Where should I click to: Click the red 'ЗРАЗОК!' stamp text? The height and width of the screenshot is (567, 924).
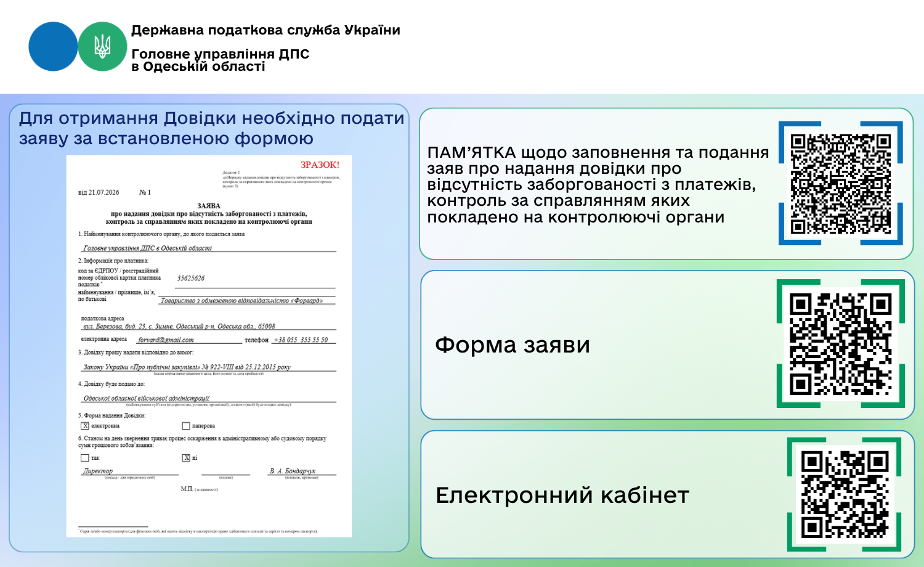pyautogui.click(x=320, y=165)
